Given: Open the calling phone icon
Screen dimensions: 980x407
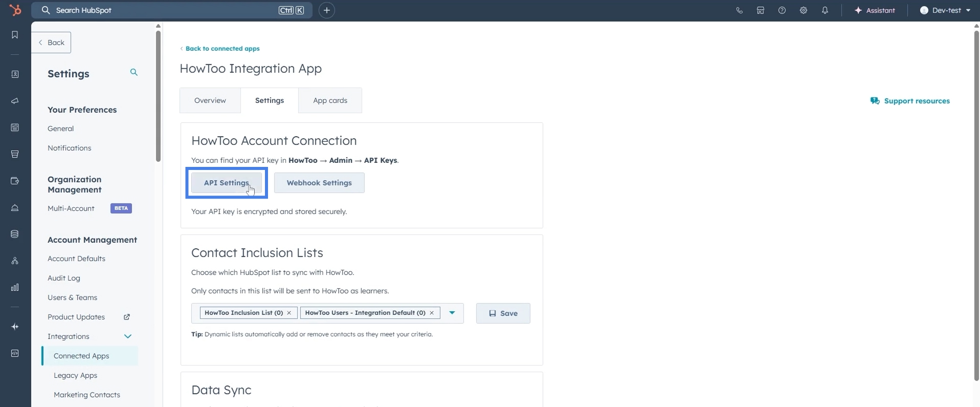Looking at the screenshot, I should click(739, 10).
